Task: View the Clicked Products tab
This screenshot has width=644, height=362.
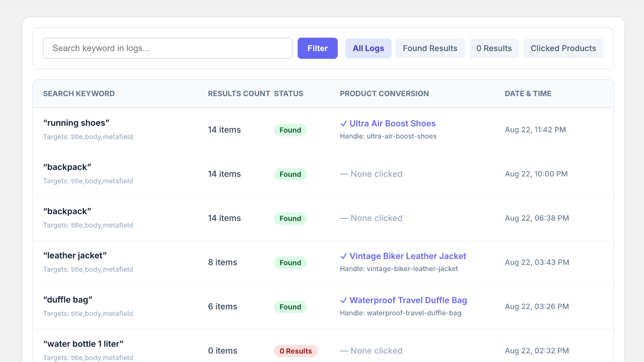Action: coord(563,48)
